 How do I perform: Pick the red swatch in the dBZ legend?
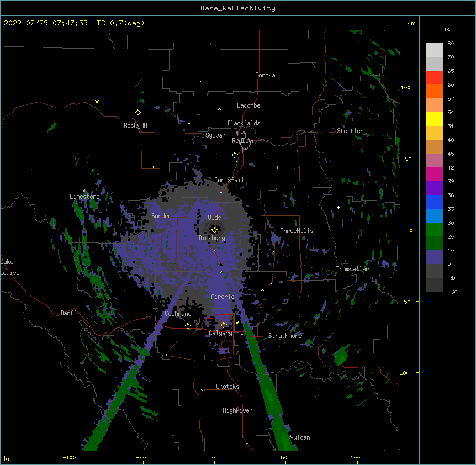pos(434,78)
